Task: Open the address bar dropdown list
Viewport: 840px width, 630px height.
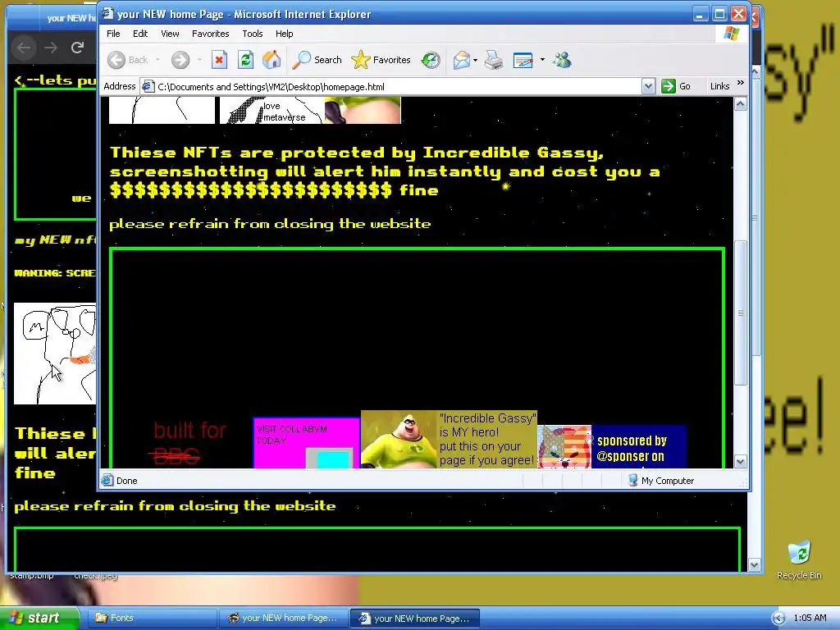Action: [648, 86]
